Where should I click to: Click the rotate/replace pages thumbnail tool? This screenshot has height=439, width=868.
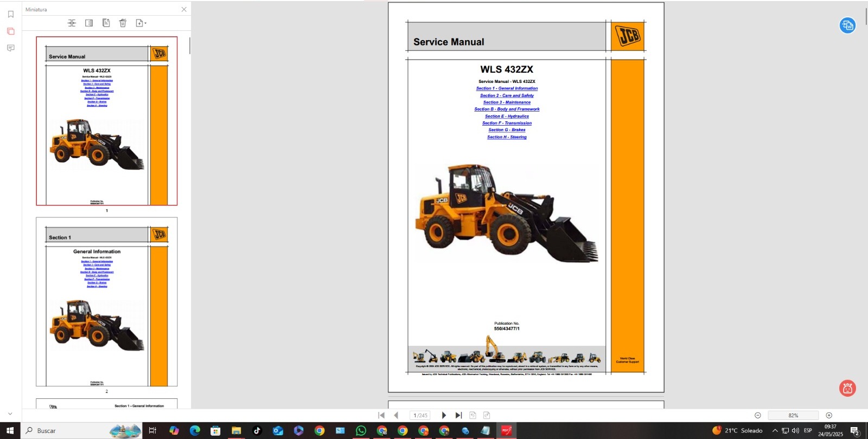coord(106,23)
